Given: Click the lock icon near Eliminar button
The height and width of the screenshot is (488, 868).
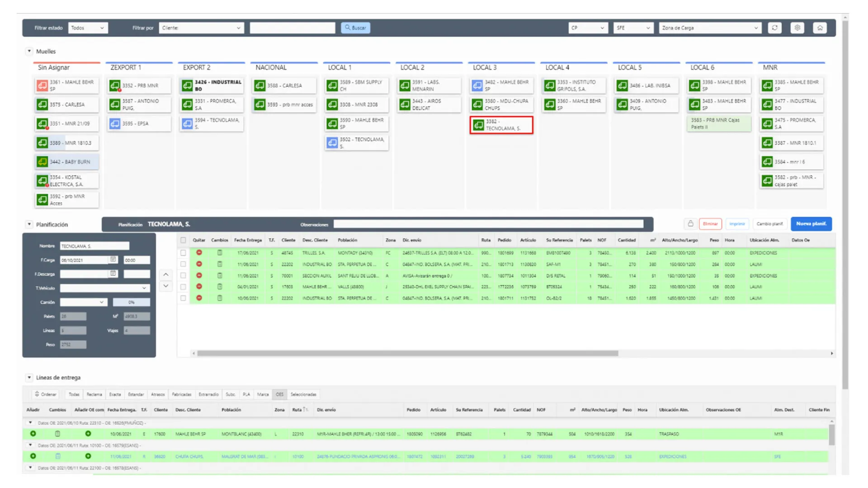Looking at the screenshot, I should click(x=690, y=224).
